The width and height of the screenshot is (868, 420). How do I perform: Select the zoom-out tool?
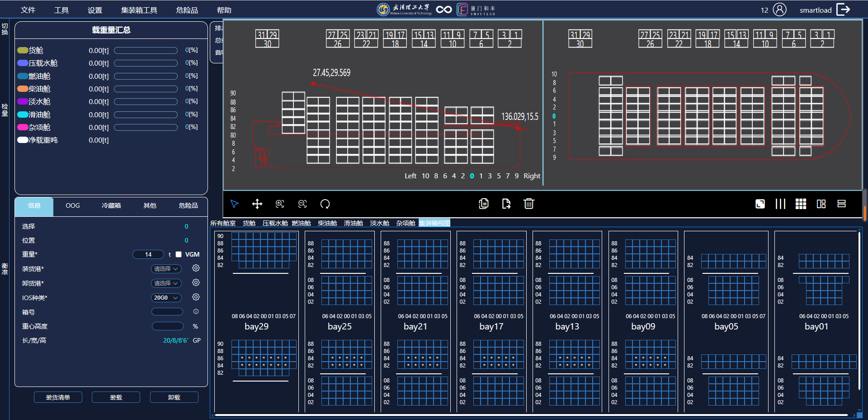302,204
